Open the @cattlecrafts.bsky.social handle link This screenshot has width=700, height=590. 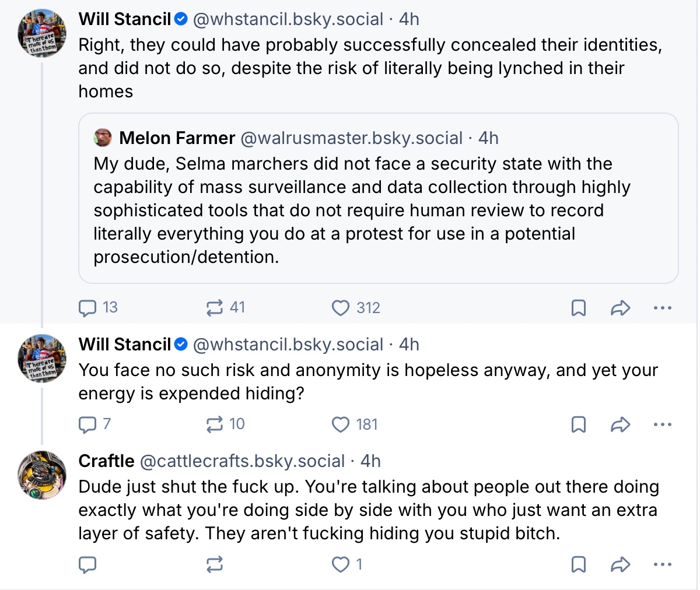point(243,461)
